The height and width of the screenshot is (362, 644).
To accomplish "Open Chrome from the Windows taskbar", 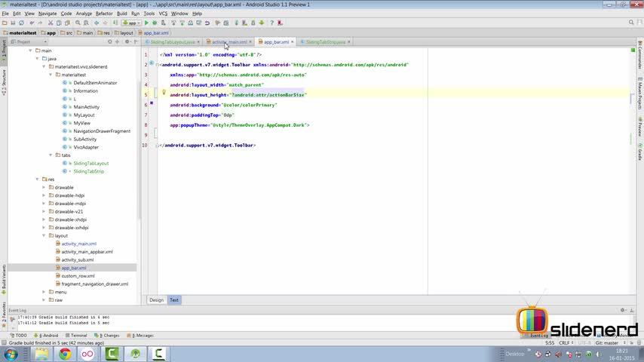I will pos(65,354).
